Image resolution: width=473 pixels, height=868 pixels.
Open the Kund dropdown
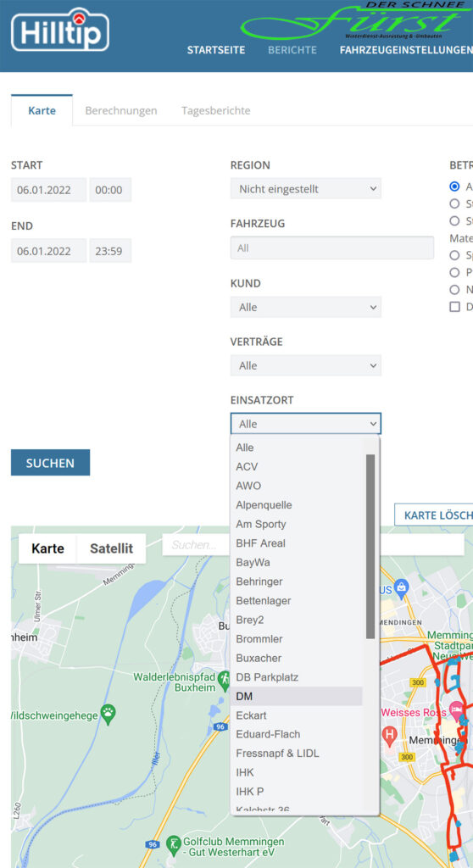[306, 307]
